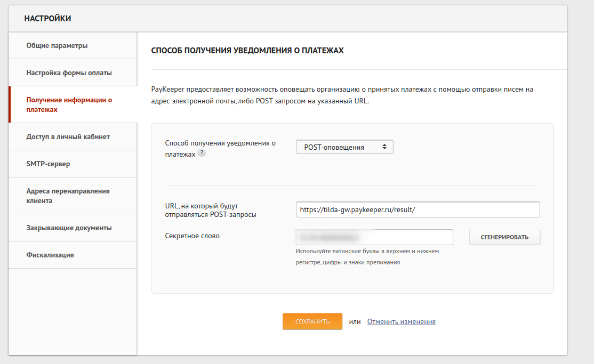
Task: Open the POST-оповещения notification method dropdown
Action: 344,147
